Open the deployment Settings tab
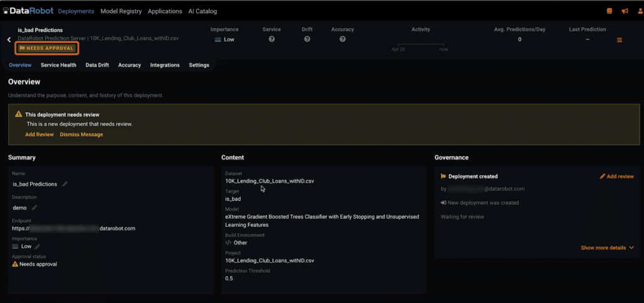The width and height of the screenshot is (644, 303). pos(199,65)
